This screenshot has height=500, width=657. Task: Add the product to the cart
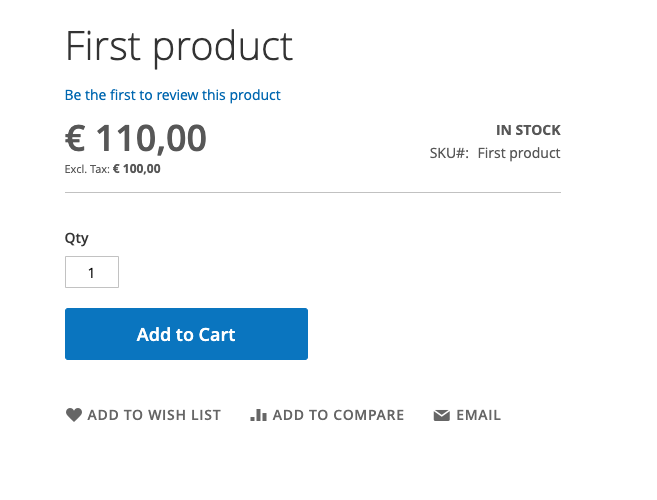coord(186,334)
